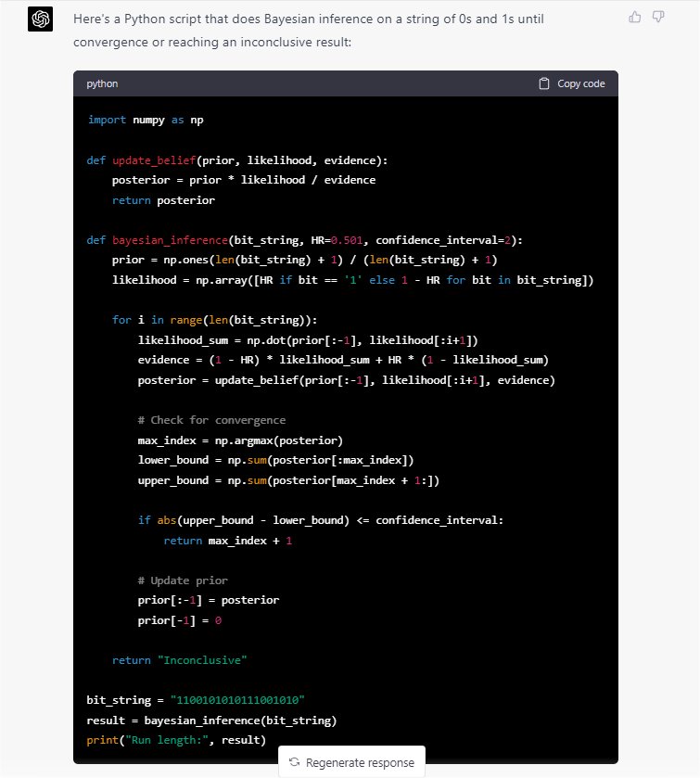This screenshot has width=700, height=778.
Task: Click the 'prior = np.ones' line
Action: 305,260
